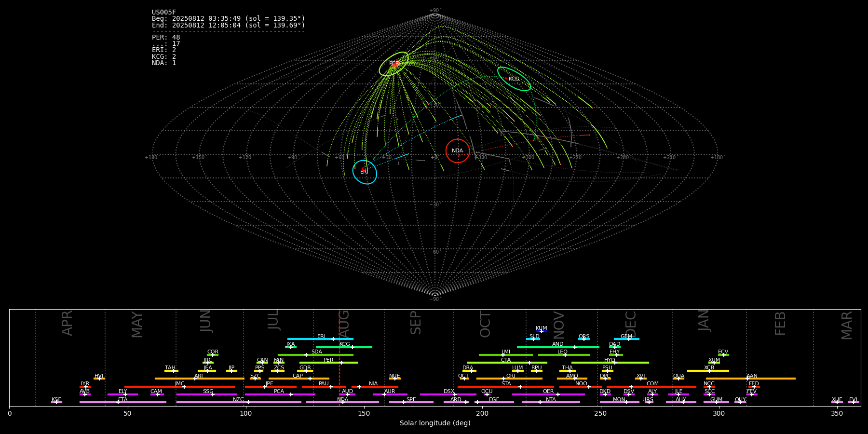
Task: Click the EVI shower label in the timeline
Action: pos(853,400)
